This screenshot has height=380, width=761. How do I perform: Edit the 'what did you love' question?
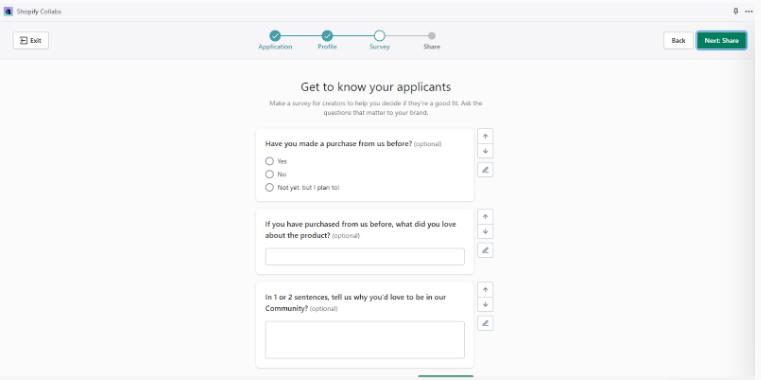485,250
